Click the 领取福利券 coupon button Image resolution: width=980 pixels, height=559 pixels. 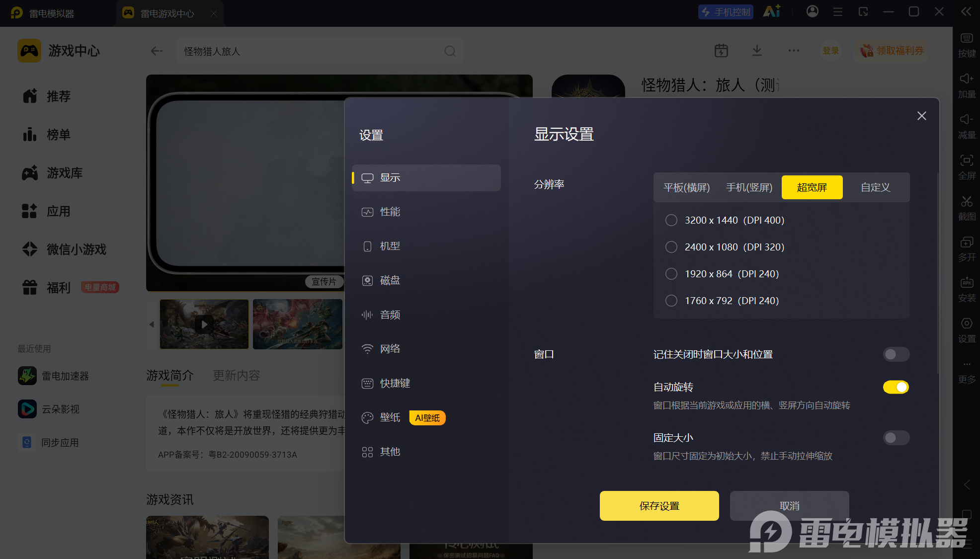coord(892,51)
